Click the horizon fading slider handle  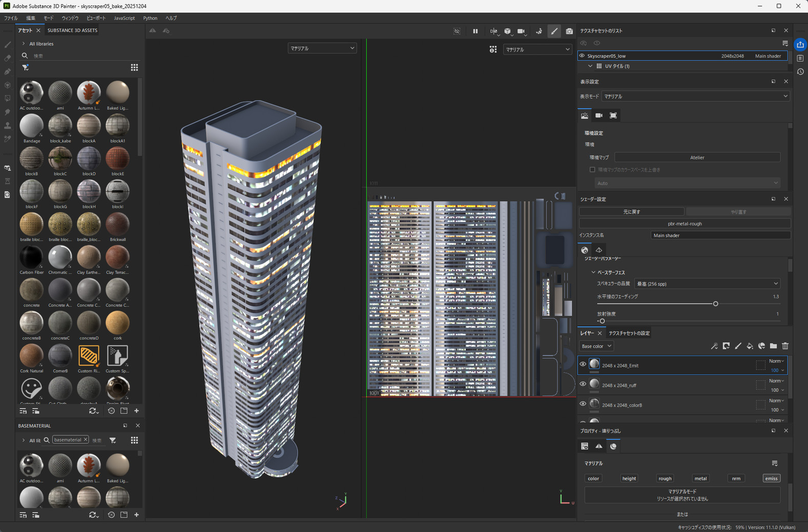click(715, 304)
